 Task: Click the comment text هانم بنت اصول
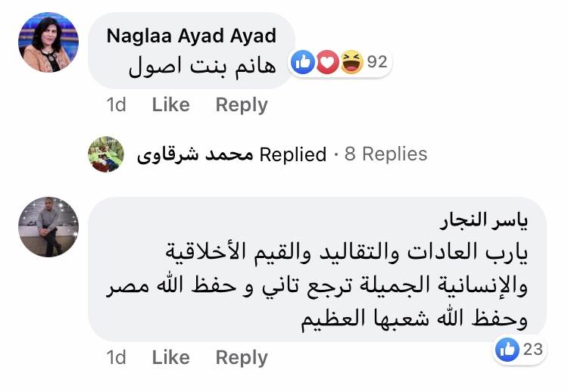(x=200, y=68)
